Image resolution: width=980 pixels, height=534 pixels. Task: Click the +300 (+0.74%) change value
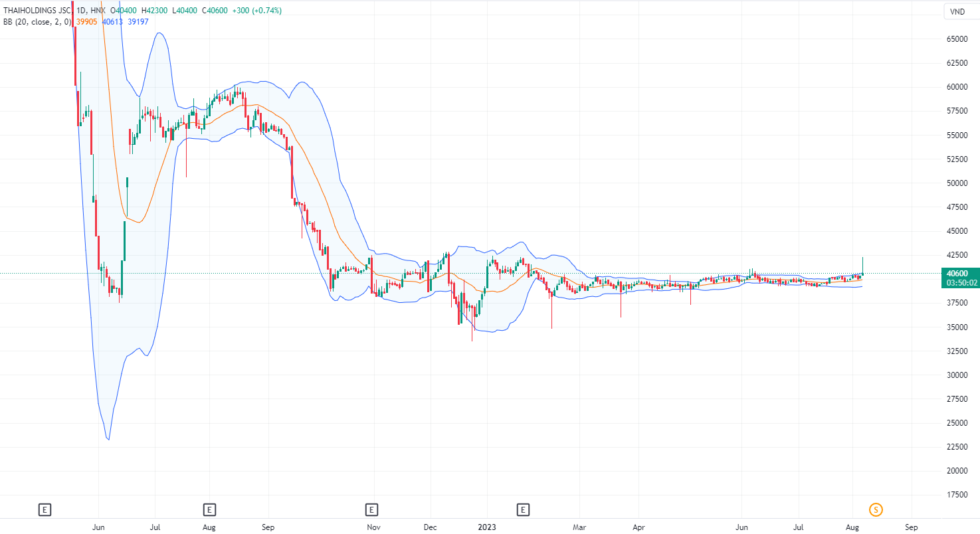pos(256,11)
